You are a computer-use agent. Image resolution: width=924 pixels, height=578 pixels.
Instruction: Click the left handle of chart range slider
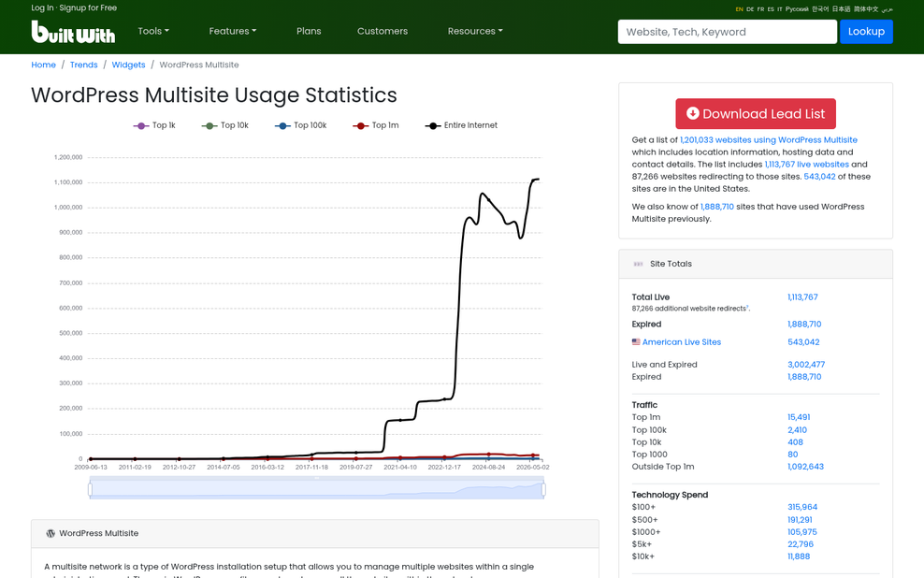click(x=90, y=489)
